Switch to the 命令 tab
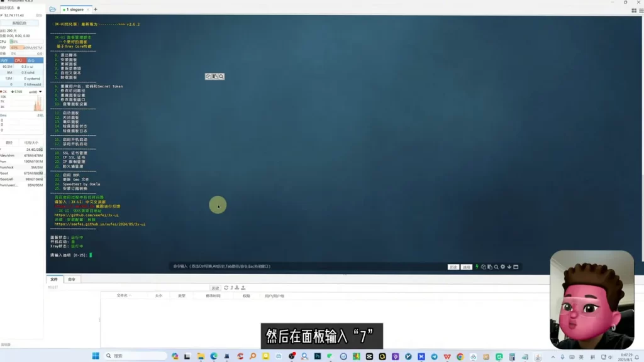 tap(72, 279)
